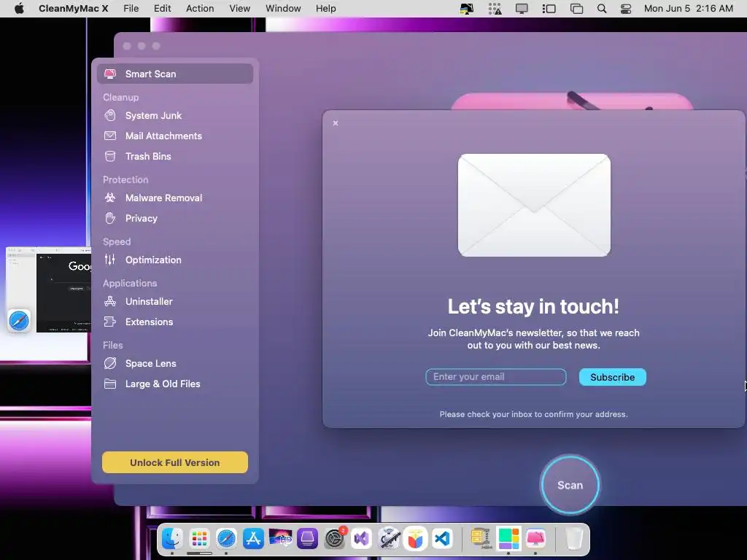
Task: Open the View menu
Action: coord(239,9)
